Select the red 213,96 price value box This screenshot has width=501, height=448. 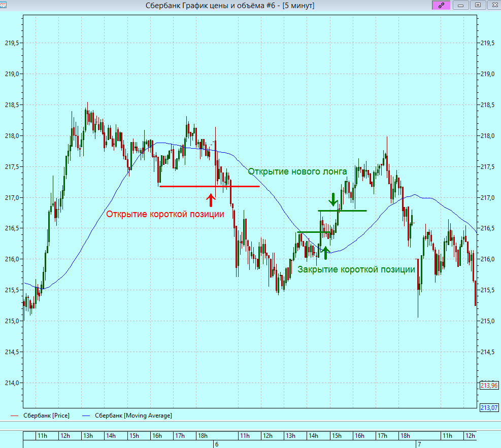[x=489, y=386]
